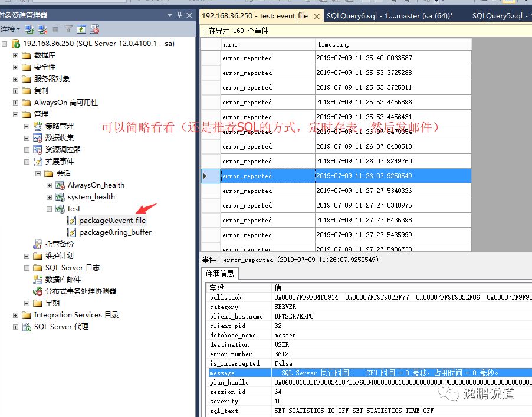Click the 扩展事件 icon
This screenshot has width=532, height=417.
[x=38, y=162]
